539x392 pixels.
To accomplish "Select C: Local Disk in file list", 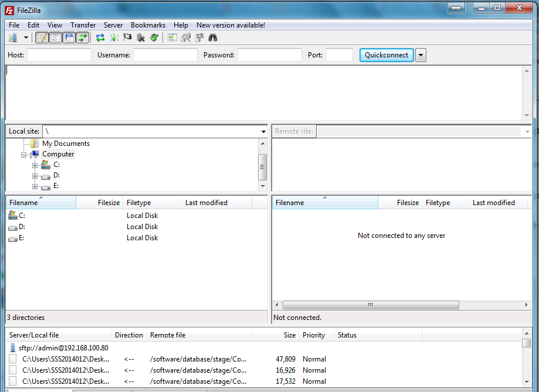I will tap(137, 216).
